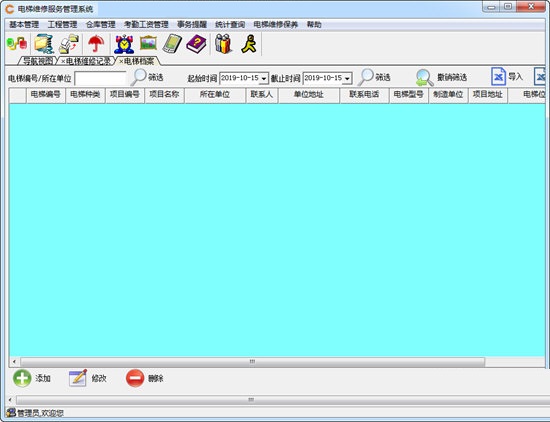This screenshot has width=550, height=422.
Task: Click the gift people toolbar icon
Action: tap(223, 44)
